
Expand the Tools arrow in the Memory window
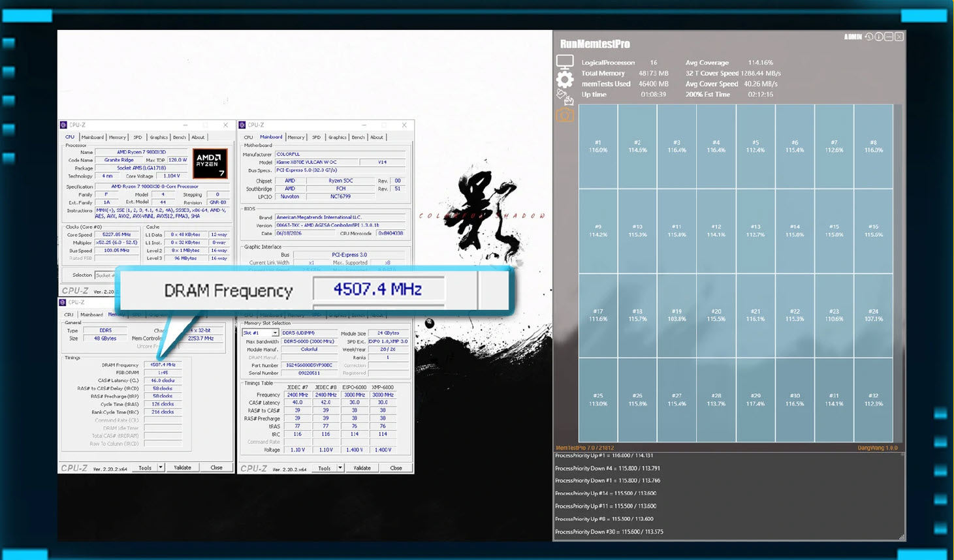[161, 467]
